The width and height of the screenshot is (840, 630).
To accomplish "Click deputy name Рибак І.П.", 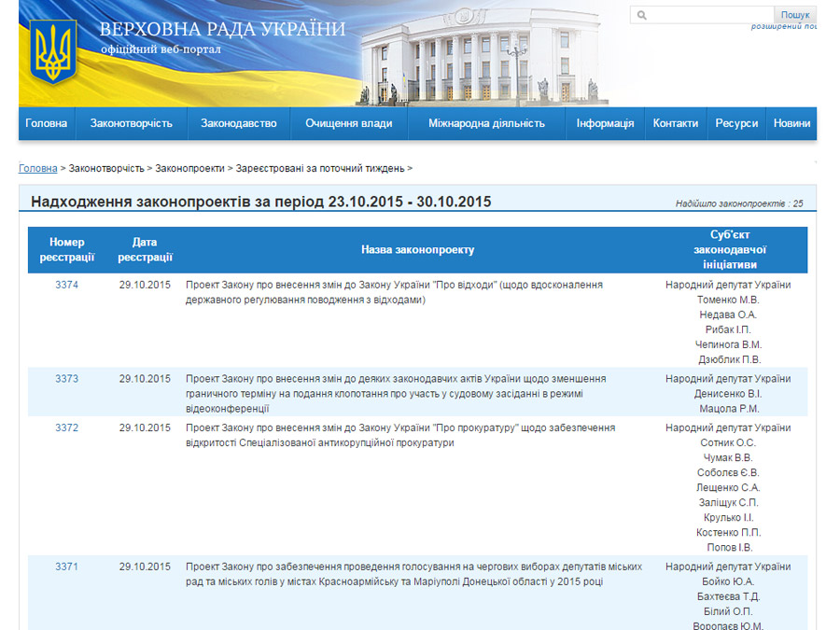I will click(x=728, y=330).
